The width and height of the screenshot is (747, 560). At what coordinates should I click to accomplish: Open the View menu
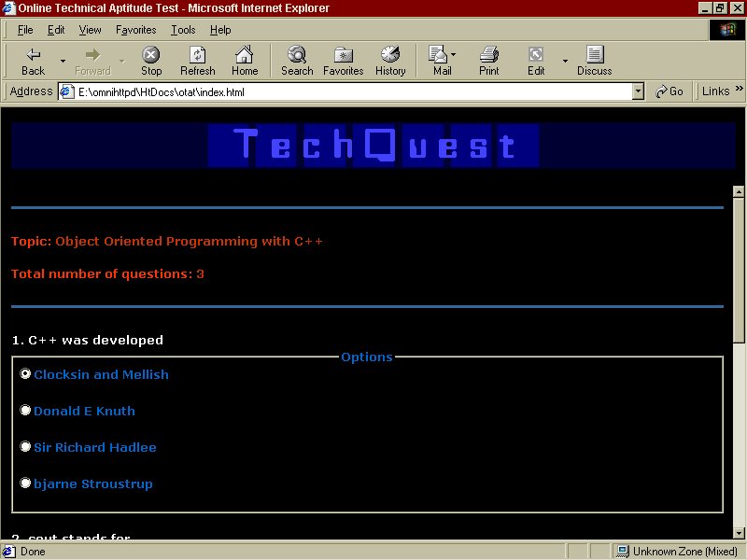(90, 30)
